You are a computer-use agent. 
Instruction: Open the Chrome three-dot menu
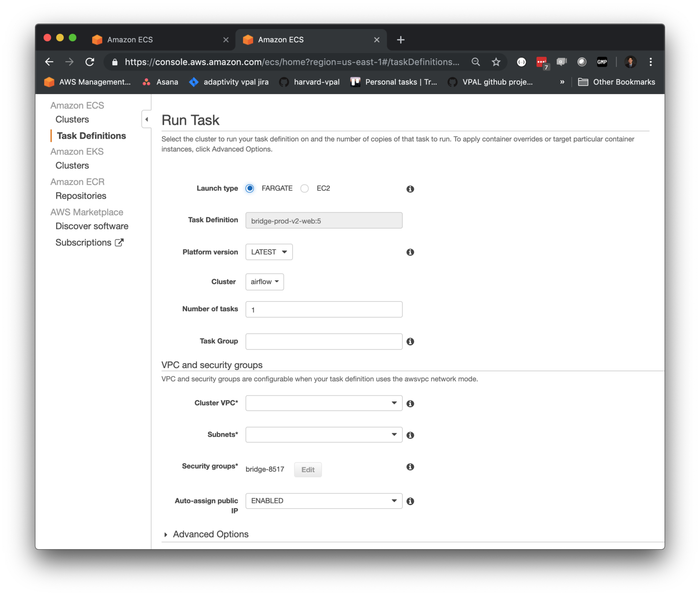[651, 62]
